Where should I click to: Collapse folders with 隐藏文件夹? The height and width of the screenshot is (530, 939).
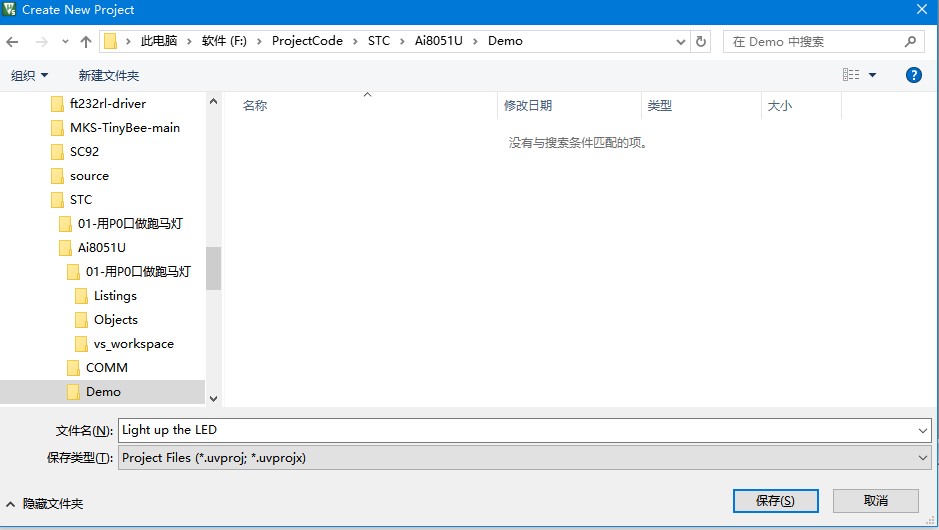click(45, 504)
